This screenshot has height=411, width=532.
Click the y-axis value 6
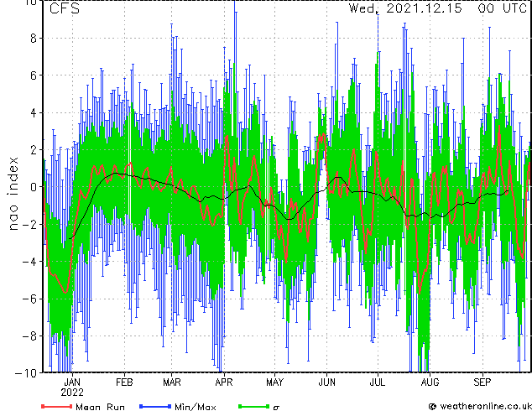[x=34, y=75]
